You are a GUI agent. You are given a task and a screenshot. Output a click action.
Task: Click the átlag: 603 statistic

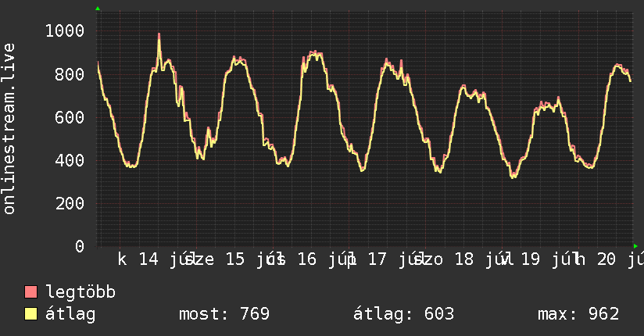pos(404,314)
